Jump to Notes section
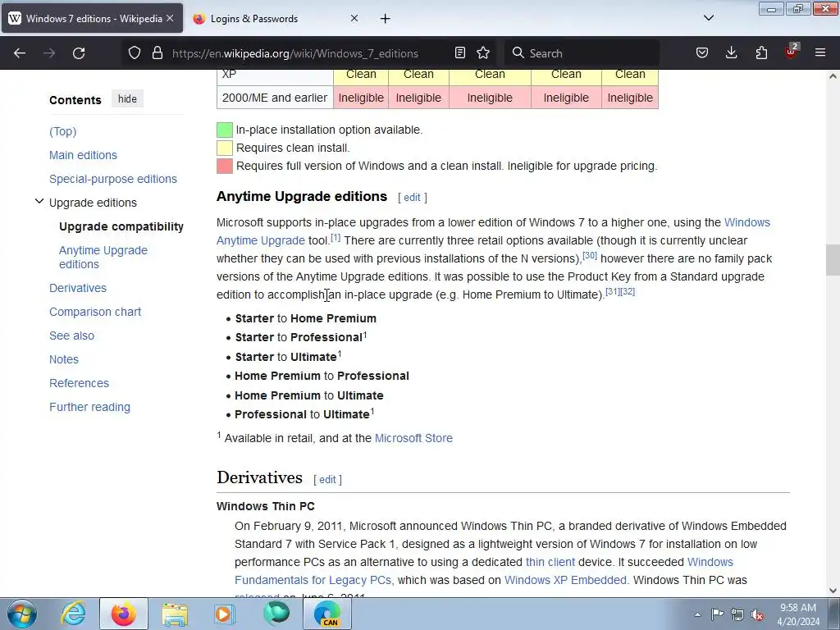Image resolution: width=840 pixels, height=630 pixels. pyautogui.click(x=64, y=359)
